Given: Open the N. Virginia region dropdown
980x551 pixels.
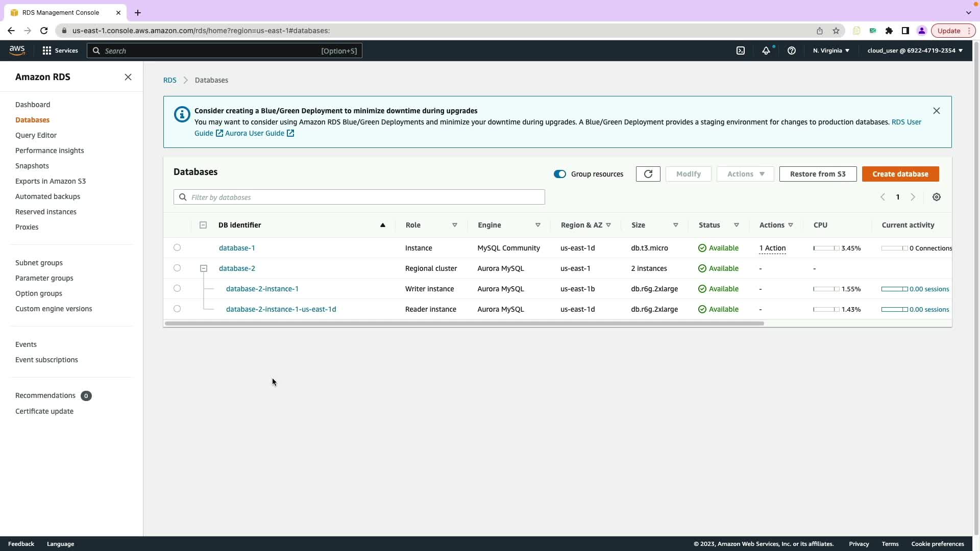Looking at the screenshot, I should click(x=831, y=51).
